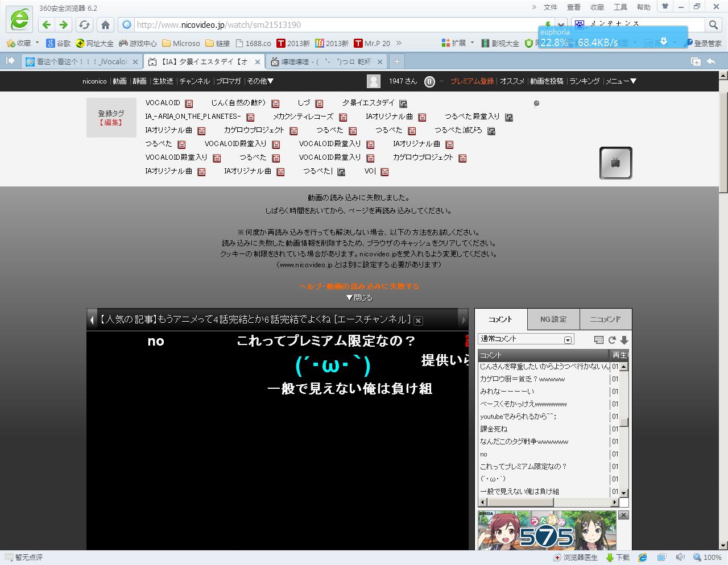Open the comment keyboard icon in comment panel
This screenshot has width=728, height=565.
click(598, 340)
